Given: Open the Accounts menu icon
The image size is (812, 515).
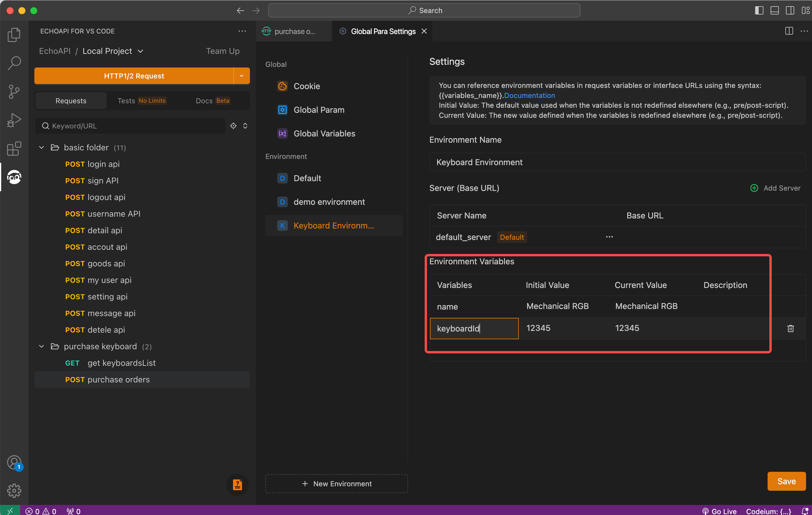Looking at the screenshot, I should (14, 463).
